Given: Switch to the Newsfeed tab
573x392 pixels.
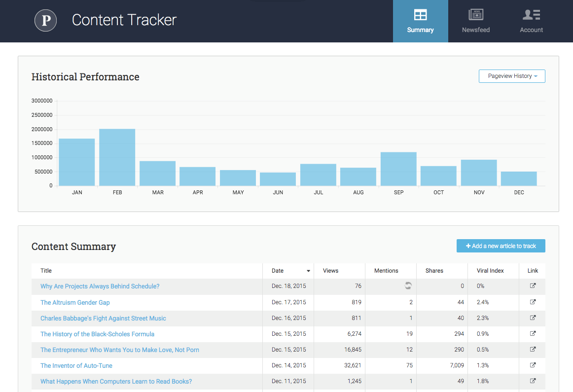Looking at the screenshot, I should pyautogui.click(x=475, y=21).
